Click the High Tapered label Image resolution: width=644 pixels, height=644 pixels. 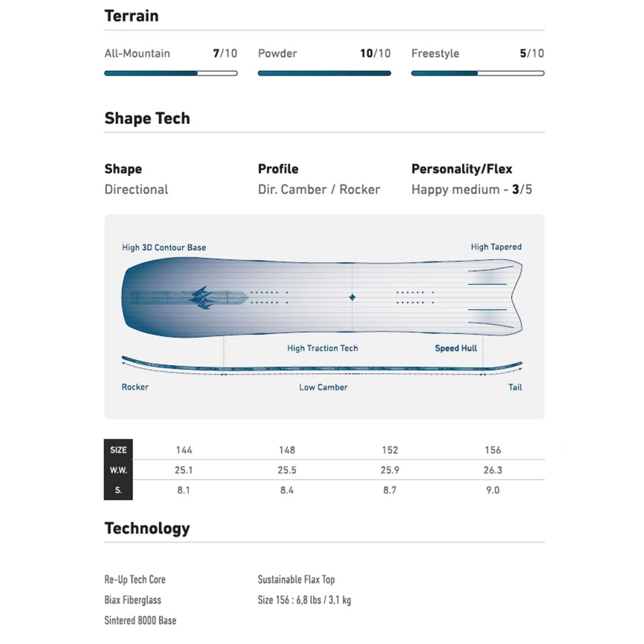coord(496,247)
